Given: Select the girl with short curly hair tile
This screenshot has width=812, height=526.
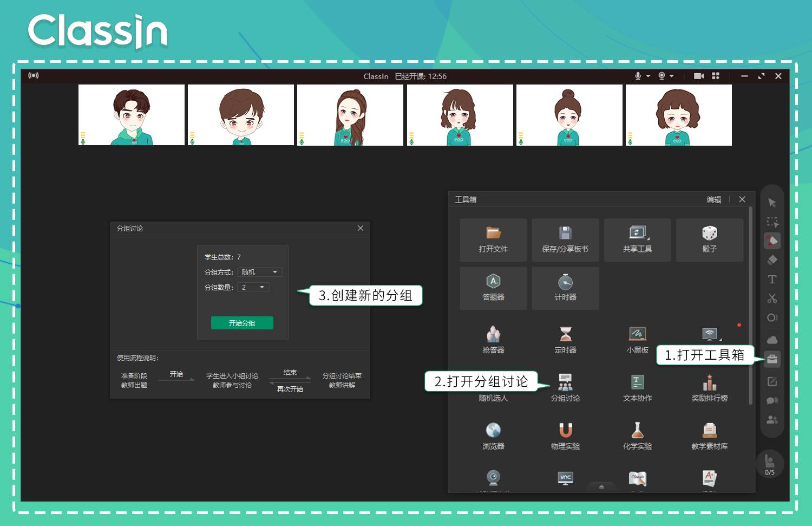Looking at the screenshot, I should click(678, 115).
